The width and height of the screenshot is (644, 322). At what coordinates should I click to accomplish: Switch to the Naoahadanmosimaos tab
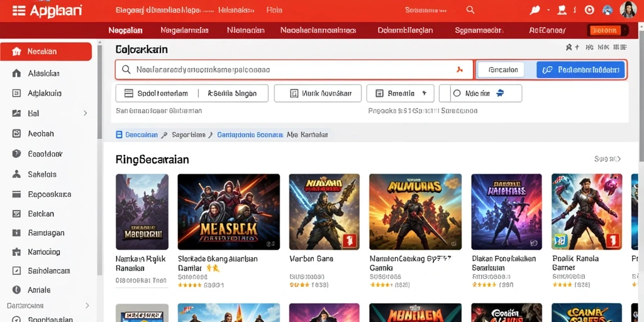[x=318, y=30]
